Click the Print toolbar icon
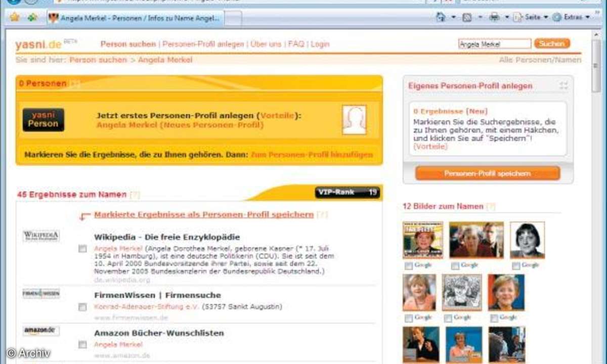 pyautogui.click(x=494, y=17)
